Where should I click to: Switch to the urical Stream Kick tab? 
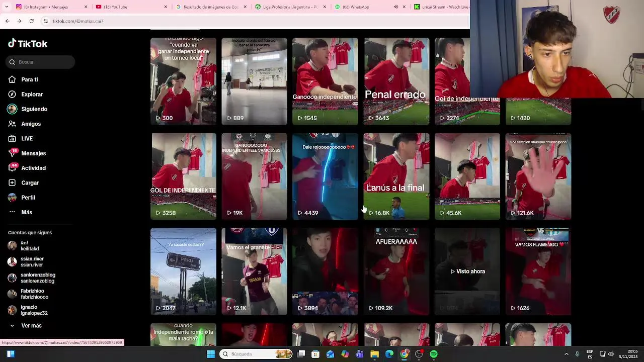click(441, 7)
